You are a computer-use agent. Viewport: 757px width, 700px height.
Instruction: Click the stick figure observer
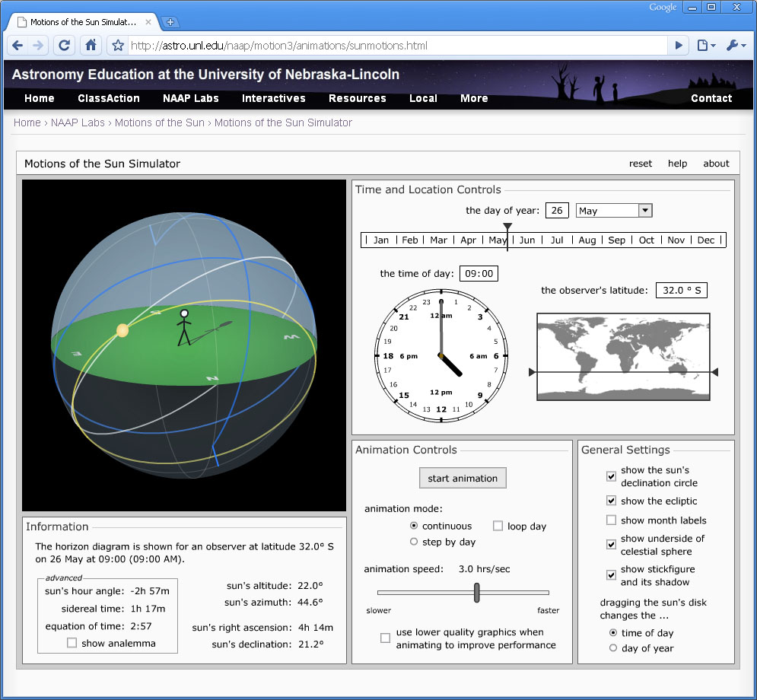[183, 327]
